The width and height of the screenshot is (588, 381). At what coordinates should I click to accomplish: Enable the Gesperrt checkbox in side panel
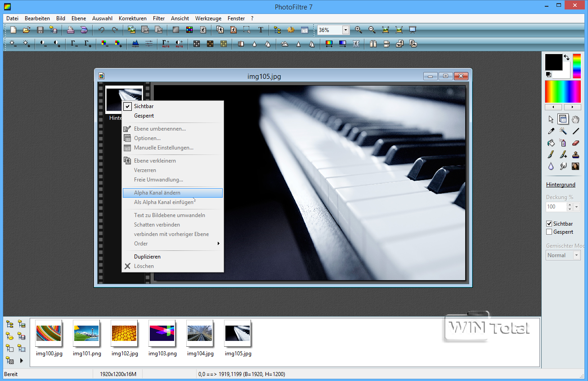click(x=549, y=232)
